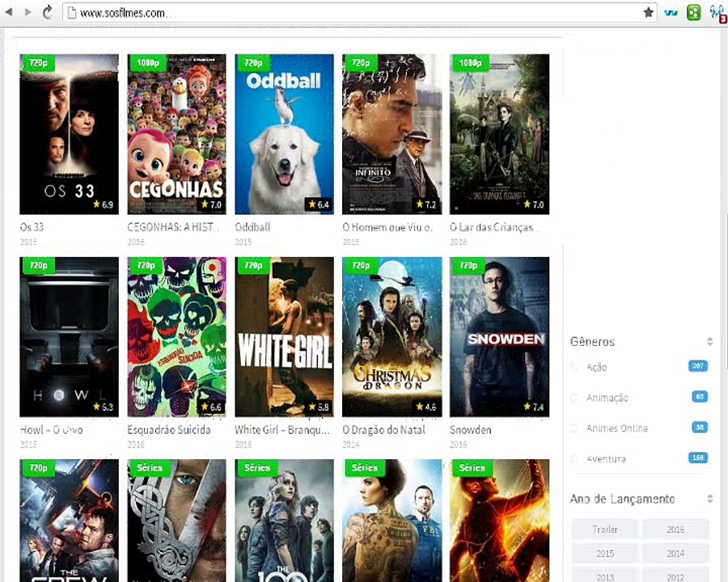This screenshot has width=728, height=582.
Task: Filter by year 2012 button
Action: point(675,576)
